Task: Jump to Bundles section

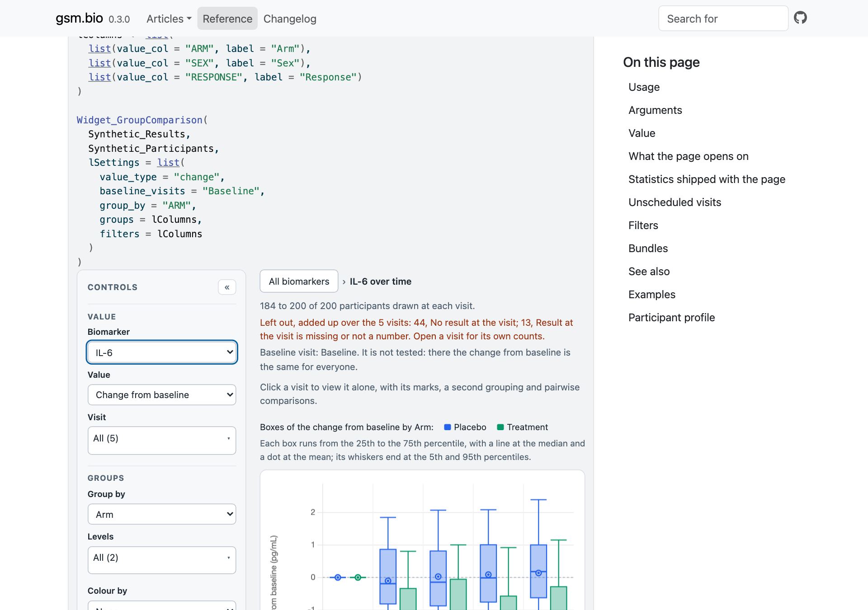Action: (648, 249)
